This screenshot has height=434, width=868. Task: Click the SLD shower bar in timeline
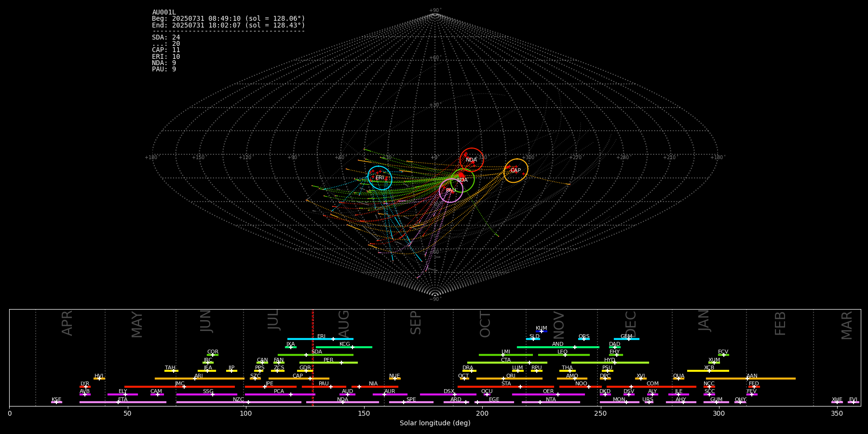tap(533, 339)
